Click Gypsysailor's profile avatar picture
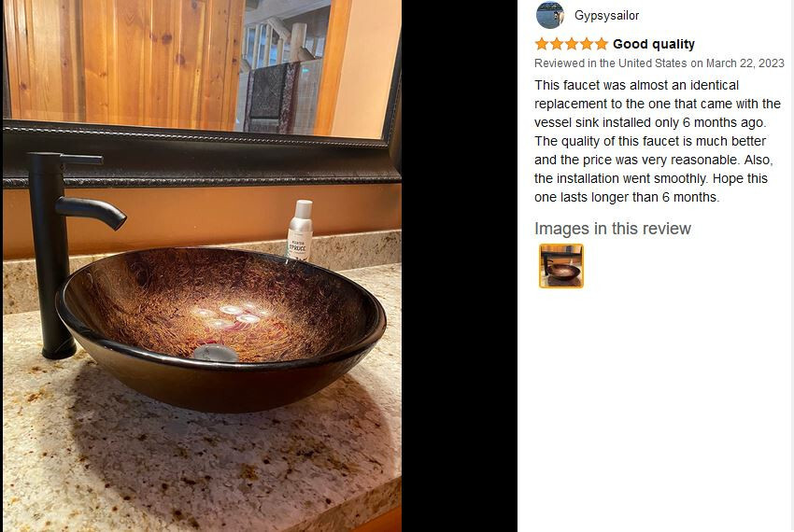The height and width of the screenshot is (532, 794). [x=550, y=15]
